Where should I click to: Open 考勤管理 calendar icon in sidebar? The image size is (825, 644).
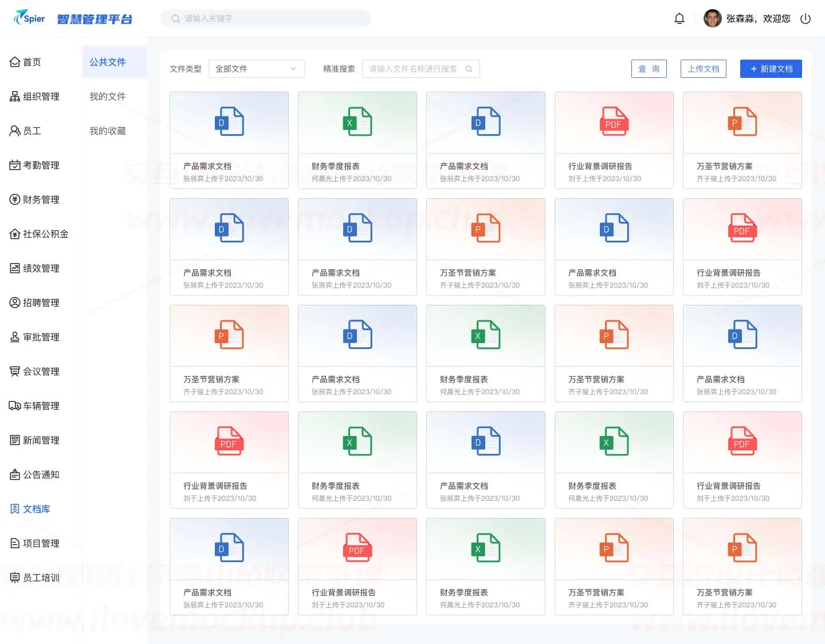[x=15, y=165]
